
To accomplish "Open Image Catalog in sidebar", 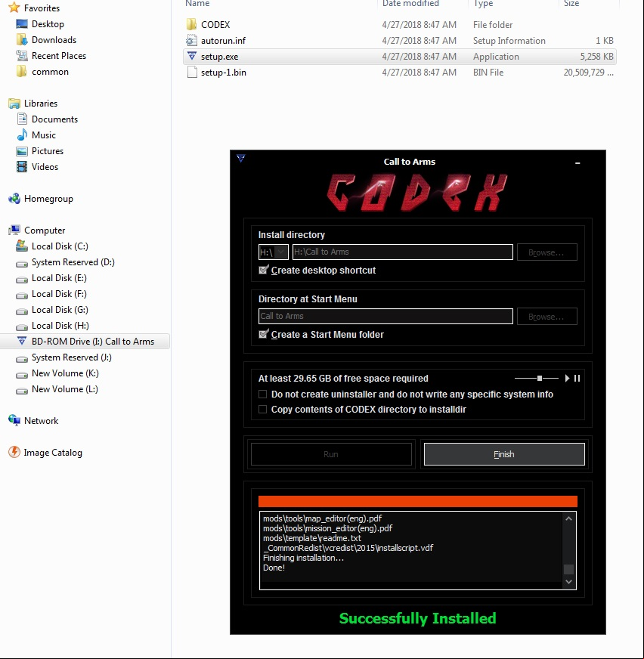I will pos(45,453).
